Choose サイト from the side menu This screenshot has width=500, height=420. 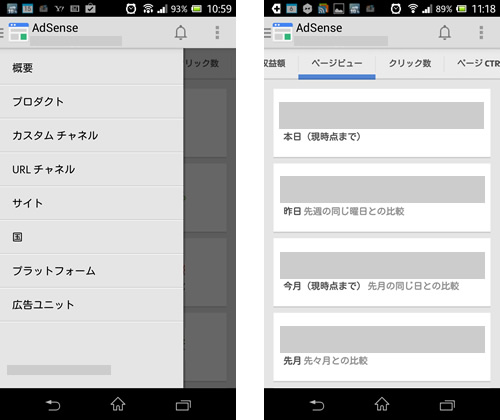[x=91, y=203]
